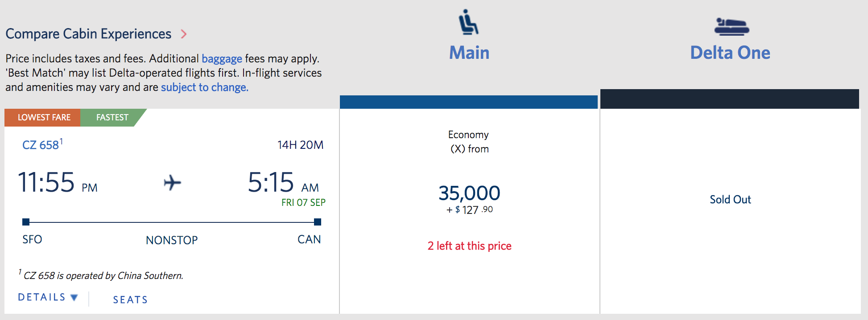Click the Sold Out Delta One cell
Image resolution: width=868 pixels, height=320 pixels.
730,199
